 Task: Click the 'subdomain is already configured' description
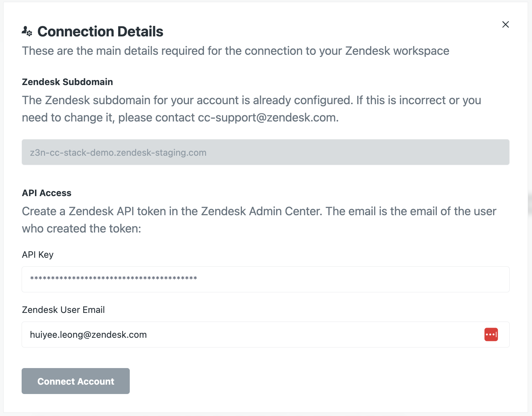pyautogui.click(x=251, y=100)
